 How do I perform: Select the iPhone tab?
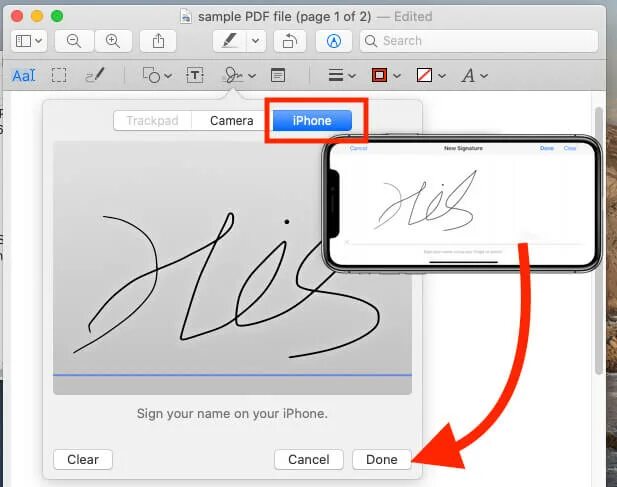pos(312,120)
